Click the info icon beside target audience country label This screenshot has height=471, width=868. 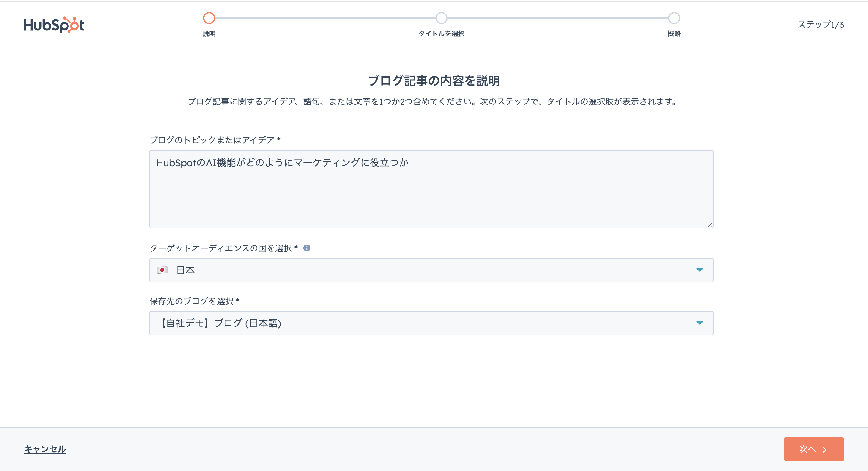pos(307,248)
